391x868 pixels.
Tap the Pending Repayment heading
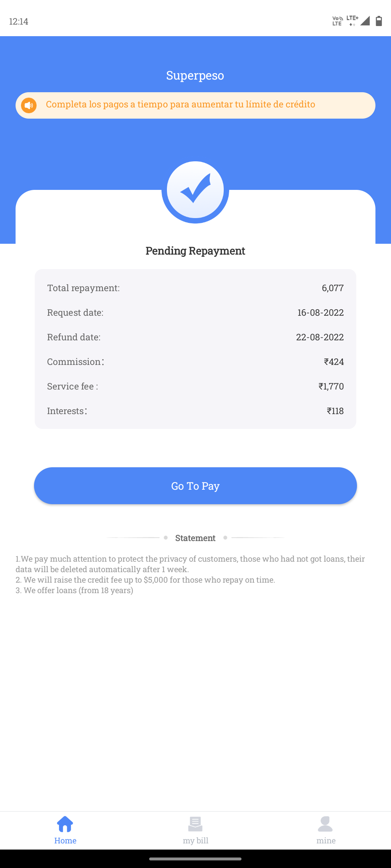(x=195, y=251)
